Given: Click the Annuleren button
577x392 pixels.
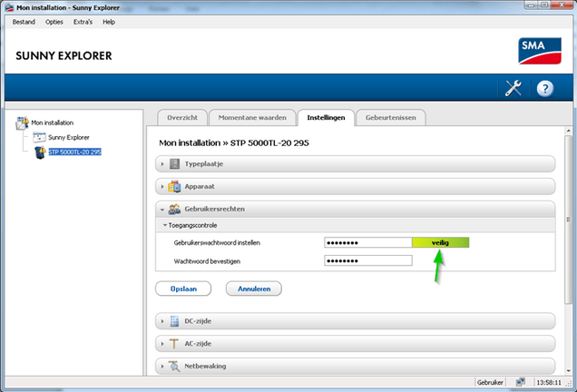Looking at the screenshot, I should 253,289.
